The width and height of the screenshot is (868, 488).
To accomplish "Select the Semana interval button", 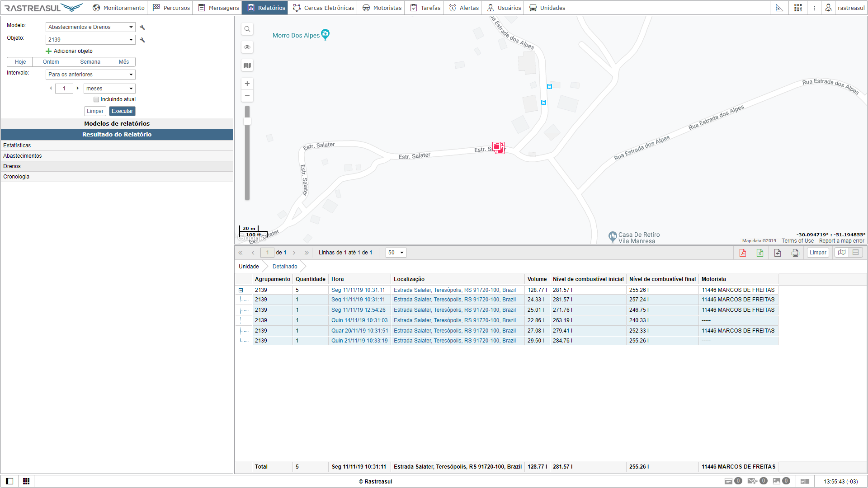I will 90,62.
